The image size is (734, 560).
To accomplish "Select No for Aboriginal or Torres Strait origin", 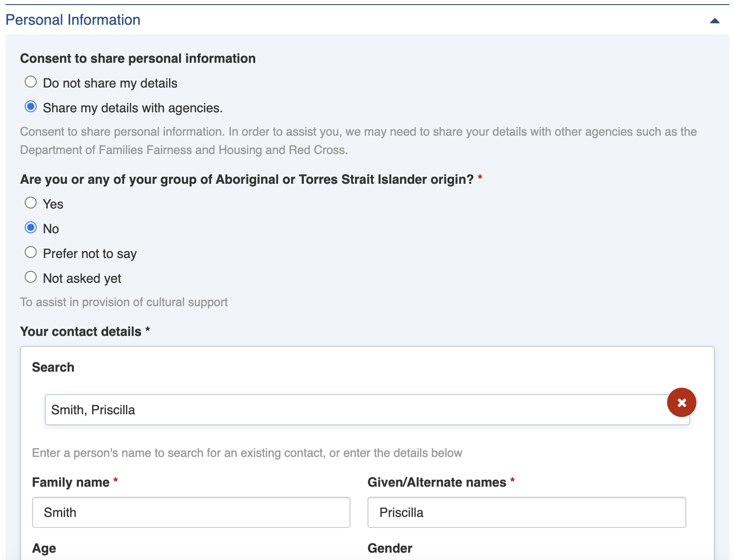I will coord(31,228).
